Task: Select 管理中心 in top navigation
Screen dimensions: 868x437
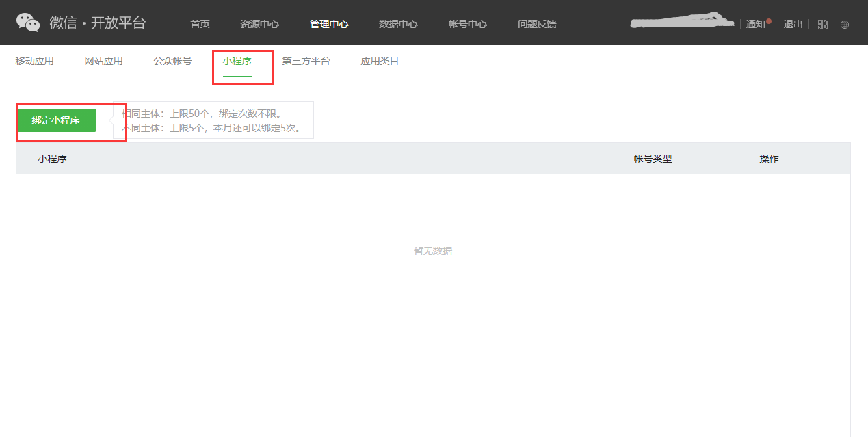Action: coord(329,24)
